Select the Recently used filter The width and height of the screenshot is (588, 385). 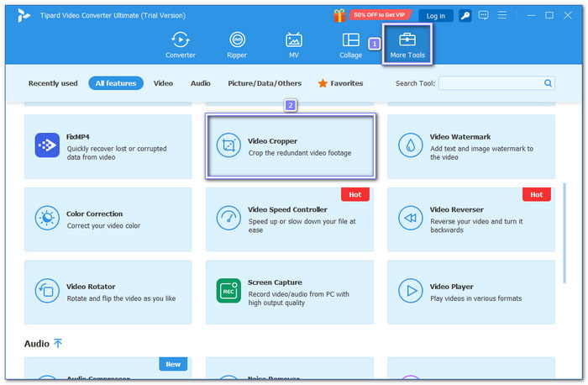pyautogui.click(x=53, y=83)
